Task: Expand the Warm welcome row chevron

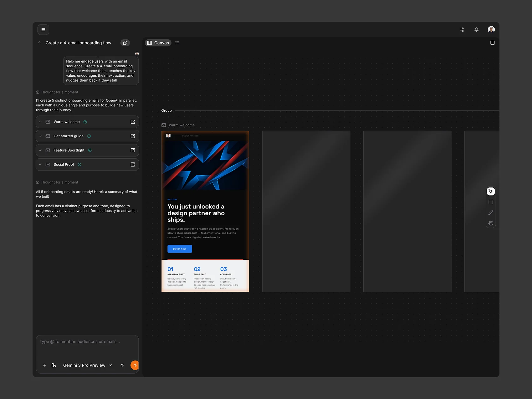Action: 40,122
